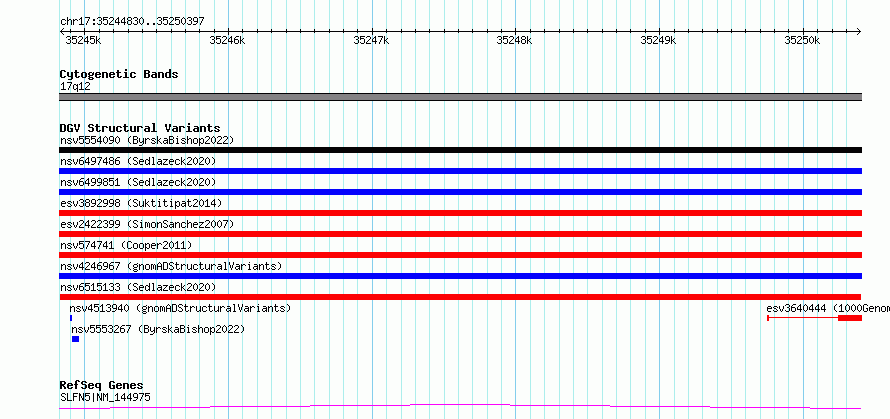This screenshot has width=890, height=419.
Task: Select the blue bar under nsv6497486
Action: (x=460, y=171)
